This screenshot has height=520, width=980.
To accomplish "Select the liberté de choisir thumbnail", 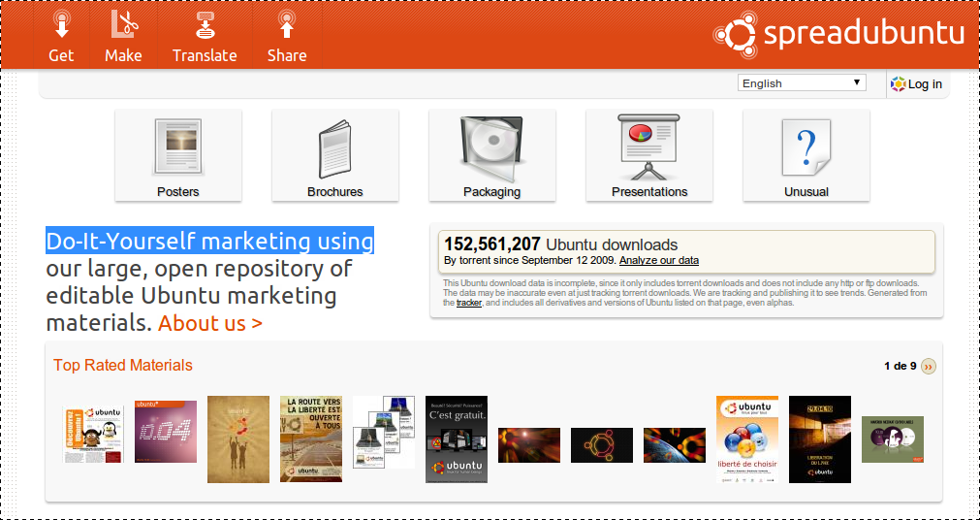I will click(747, 439).
